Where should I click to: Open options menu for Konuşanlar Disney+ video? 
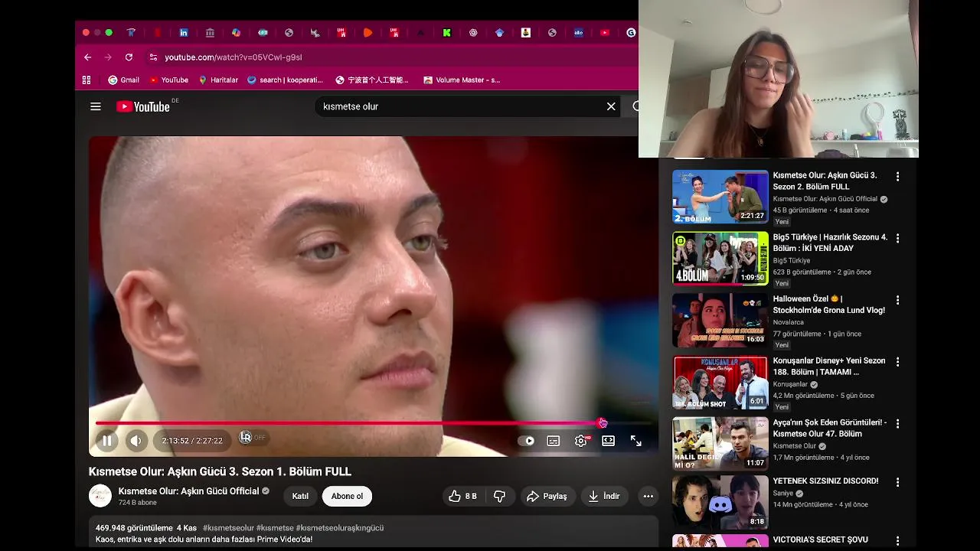pyautogui.click(x=898, y=361)
